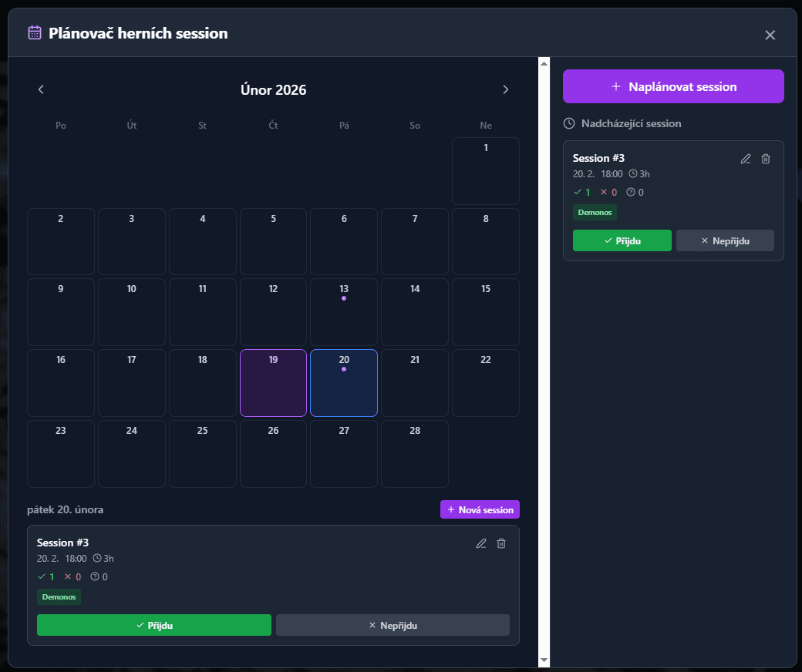Click the Únor 2026 month title
This screenshot has height=672, width=802.
tap(273, 90)
